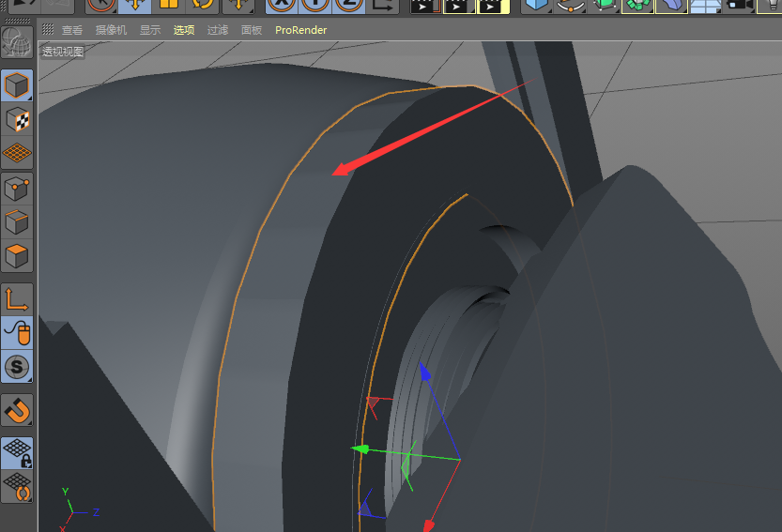Toggle the X axis lock
This screenshot has width=782, height=532.
(x=282, y=5)
